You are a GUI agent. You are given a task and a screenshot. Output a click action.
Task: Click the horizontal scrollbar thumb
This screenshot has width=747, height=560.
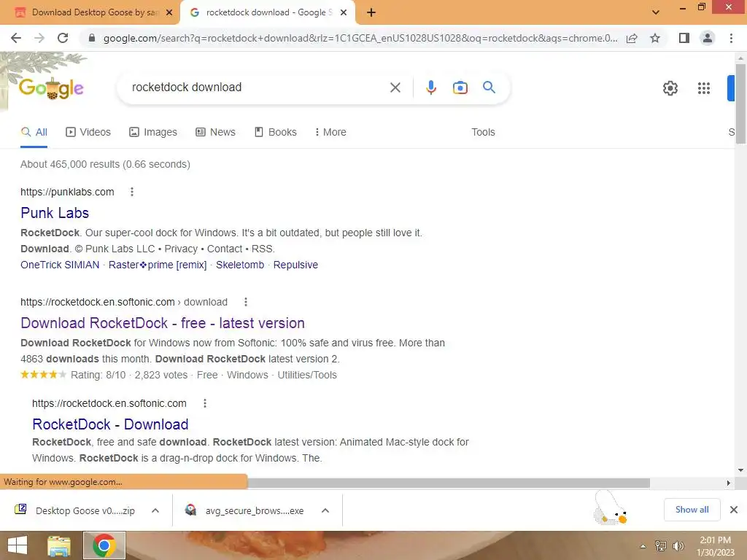pyautogui.click(x=448, y=483)
